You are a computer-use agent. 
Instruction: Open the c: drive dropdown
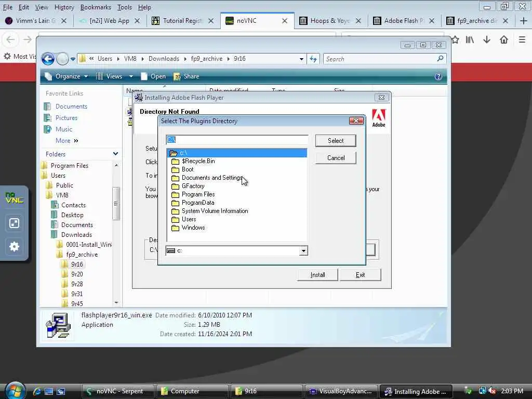[303, 251]
